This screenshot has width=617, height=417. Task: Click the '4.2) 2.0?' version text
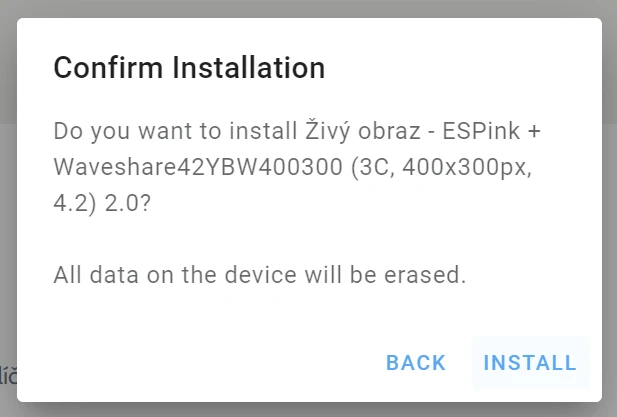coord(115,203)
